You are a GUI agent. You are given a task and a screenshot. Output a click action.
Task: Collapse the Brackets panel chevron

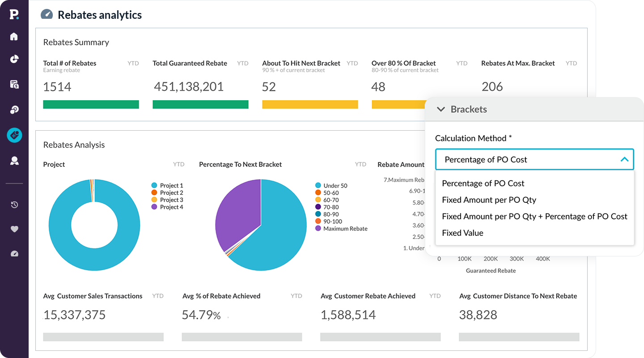click(441, 109)
